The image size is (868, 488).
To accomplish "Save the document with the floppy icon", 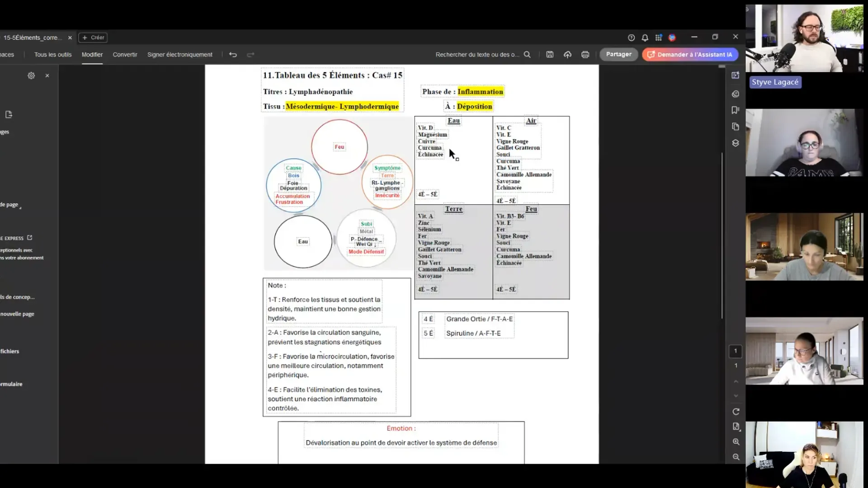I will (550, 55).
